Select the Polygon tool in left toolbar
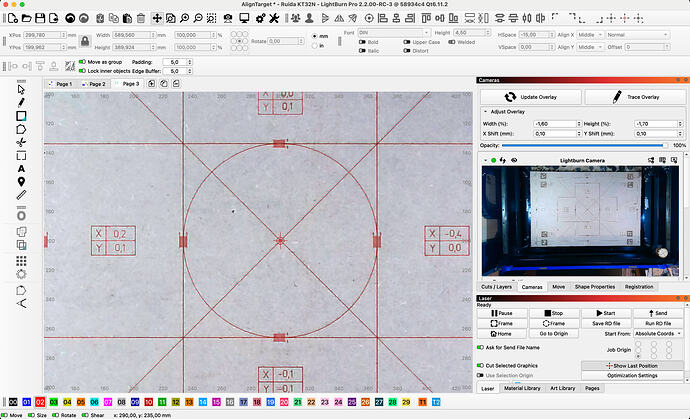Image resolution: width=690 pixels, height=419 pixels. click(x=21, y=129)
